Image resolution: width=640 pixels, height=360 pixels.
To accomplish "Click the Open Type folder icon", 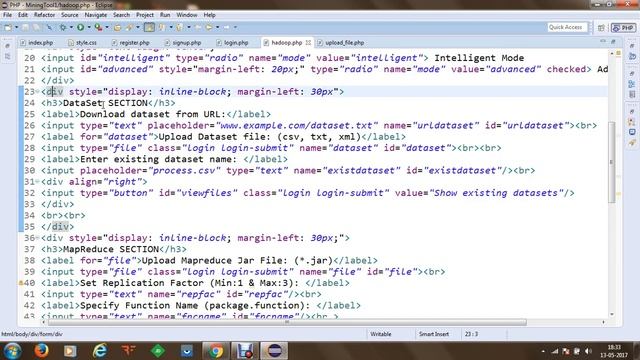I will click(x=117, y=27).
